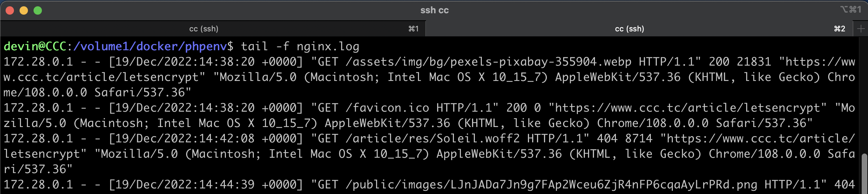Close the ssh cc terminal window

10,10
